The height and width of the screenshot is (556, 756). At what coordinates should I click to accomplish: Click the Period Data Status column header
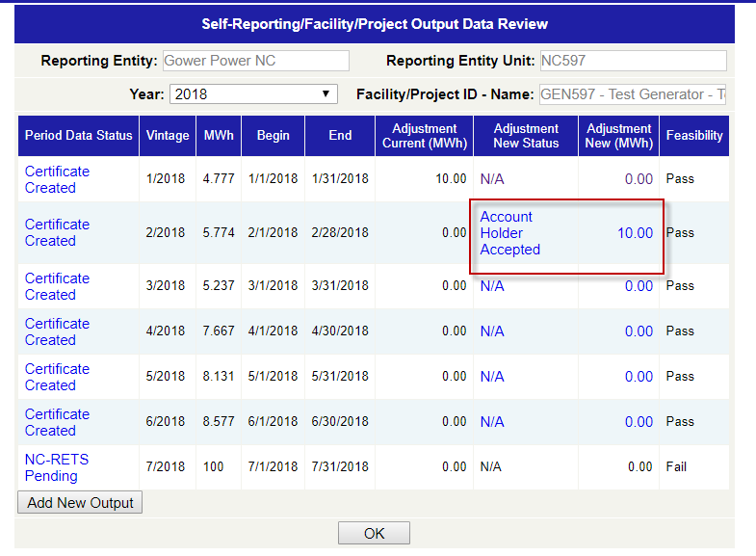[x=78, y=136]
